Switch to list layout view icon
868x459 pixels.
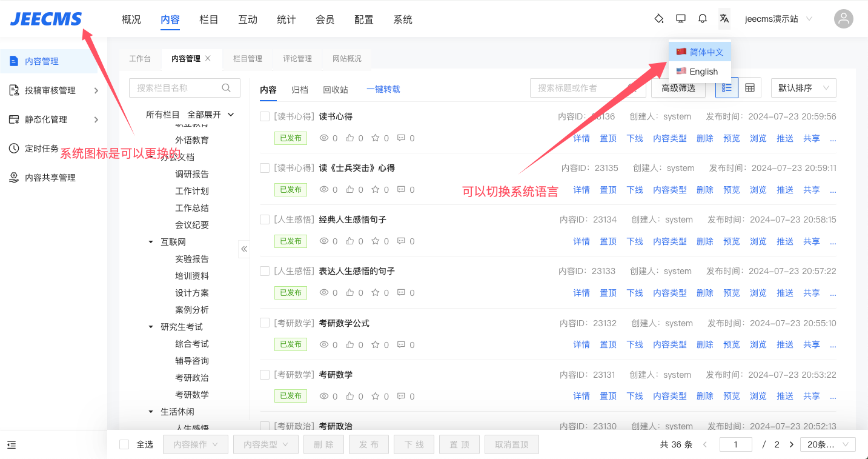point(726,87)
